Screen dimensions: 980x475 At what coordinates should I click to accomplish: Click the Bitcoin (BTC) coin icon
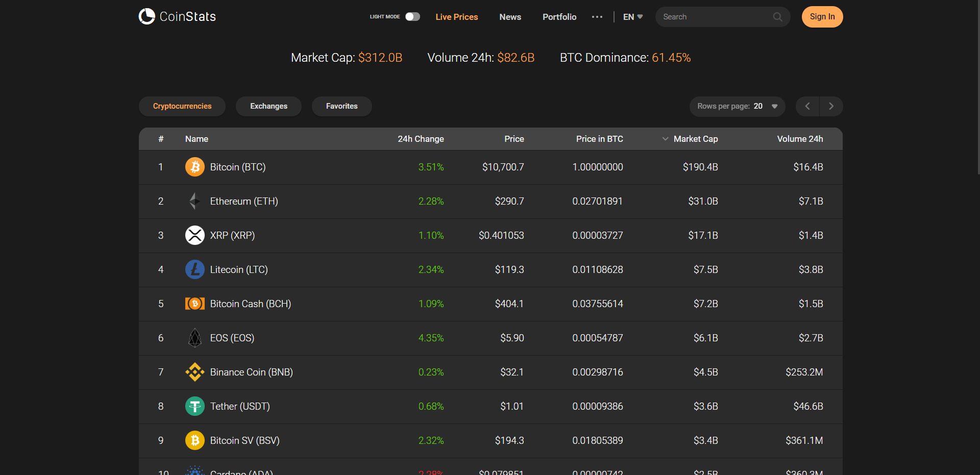point(195,167)
